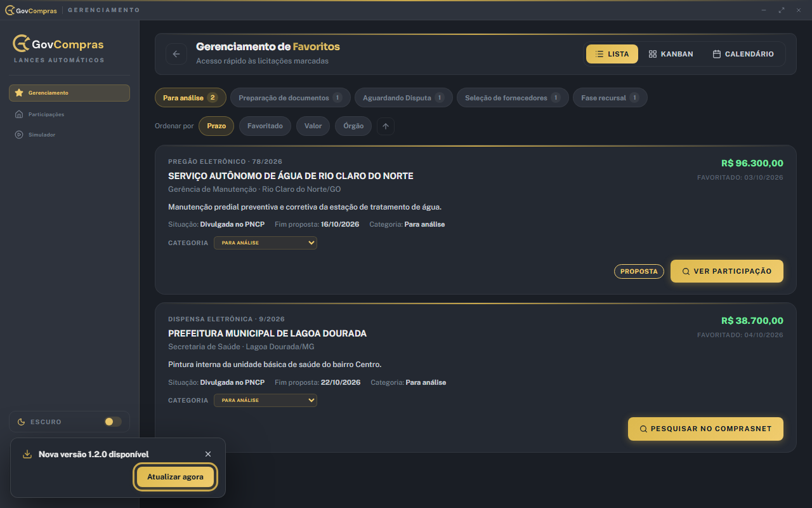Select the Preparação de documentos tab
Screen dimensions: 812x508
click(x=291, y=98)
